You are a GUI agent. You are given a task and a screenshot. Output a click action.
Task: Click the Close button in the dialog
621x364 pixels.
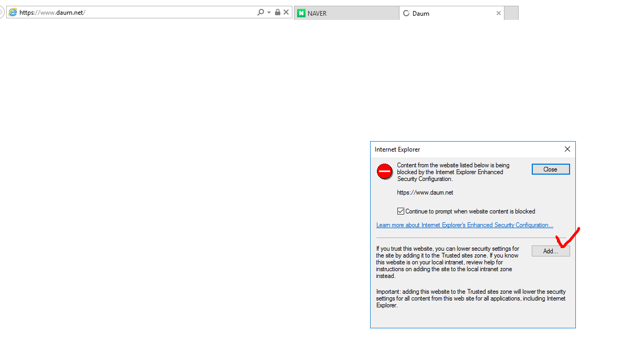[x=551, y=169]
